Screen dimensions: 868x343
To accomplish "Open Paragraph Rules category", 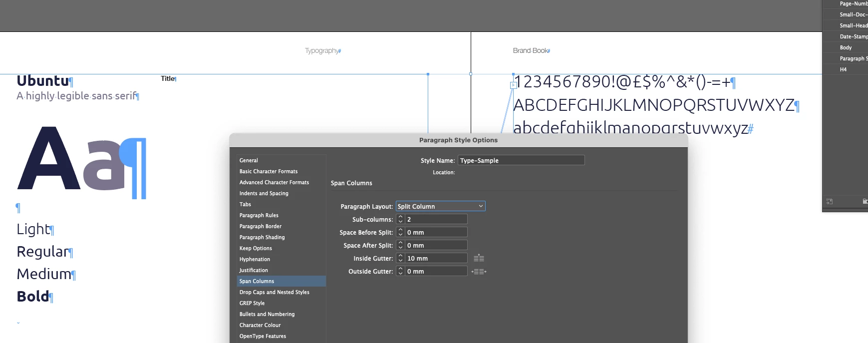I will pyautogui.click(x=281, y=215).
